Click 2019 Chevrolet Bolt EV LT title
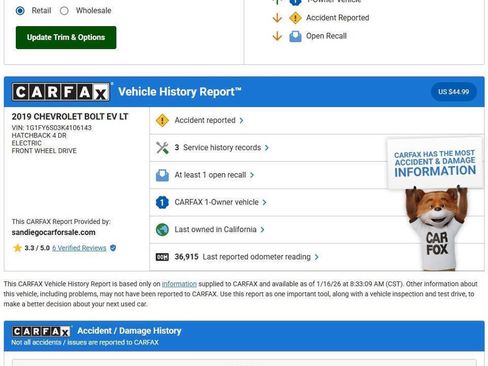 70,117
